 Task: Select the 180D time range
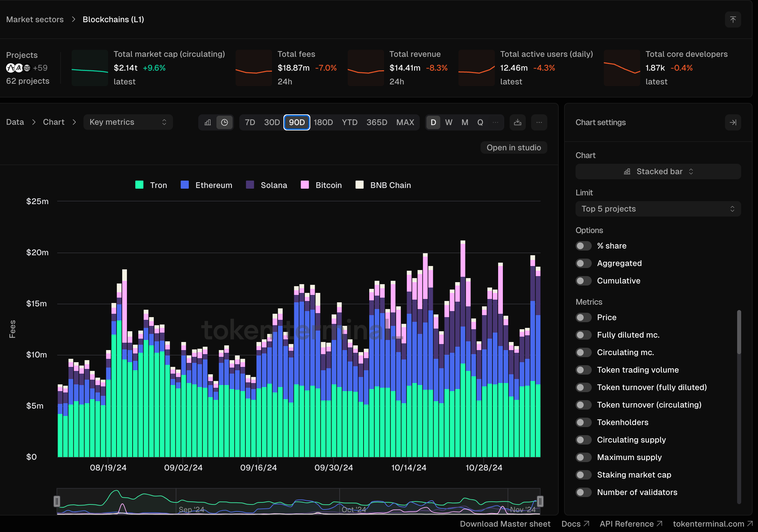323,122
